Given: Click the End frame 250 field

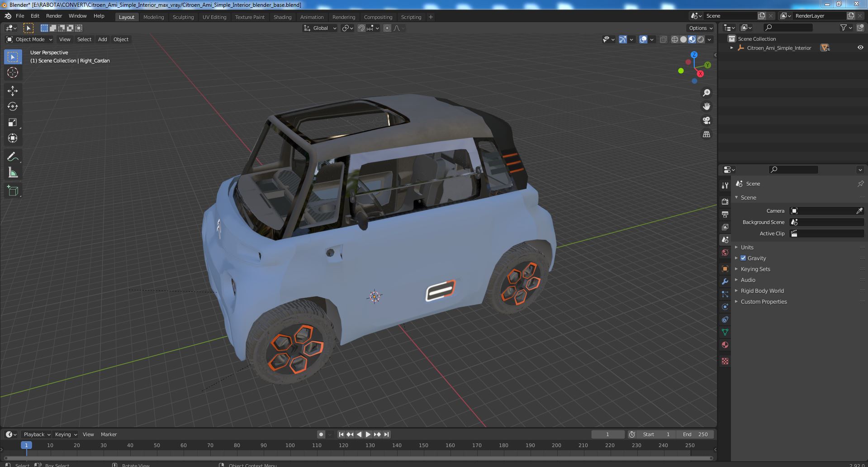Looking at the screenshot, I should coord(695,434).
